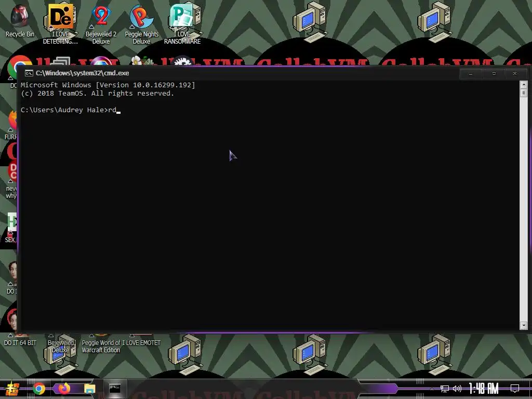532x399 pixels.
Task: Close the cmd.exe window
Action: pos(515,74)
